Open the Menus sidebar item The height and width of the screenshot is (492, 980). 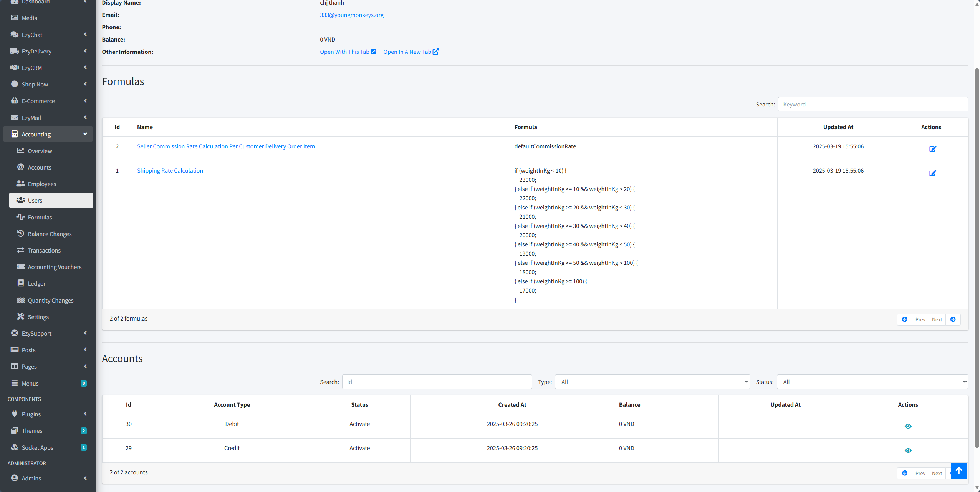pyautogui.click(x=48, y=383)
